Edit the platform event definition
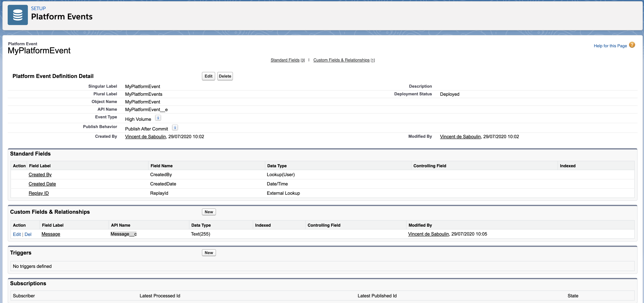 (208, 76)
